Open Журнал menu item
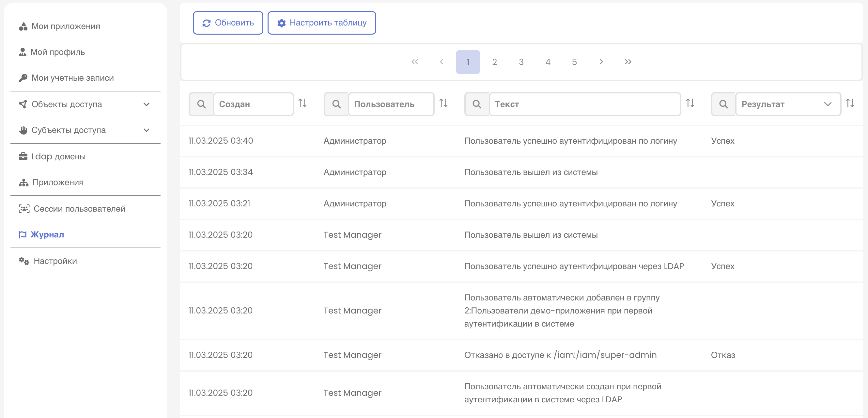 pos(85,234)
